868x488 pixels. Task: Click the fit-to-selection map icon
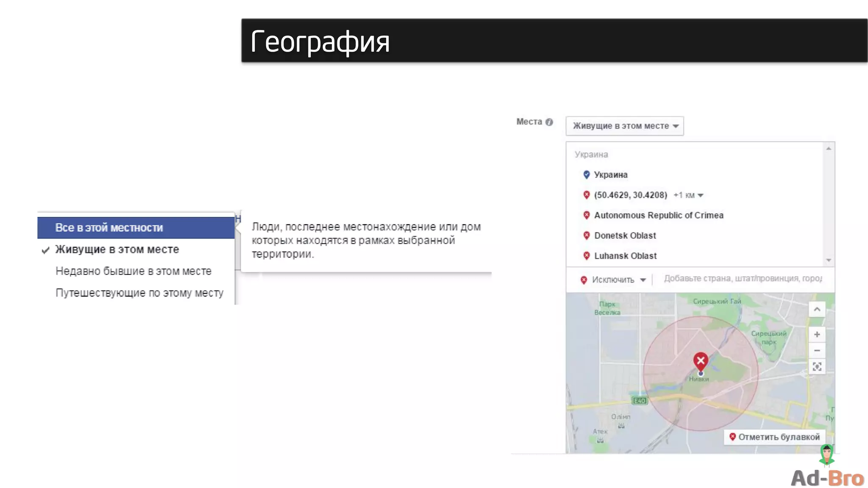click(x=817, y=366)
